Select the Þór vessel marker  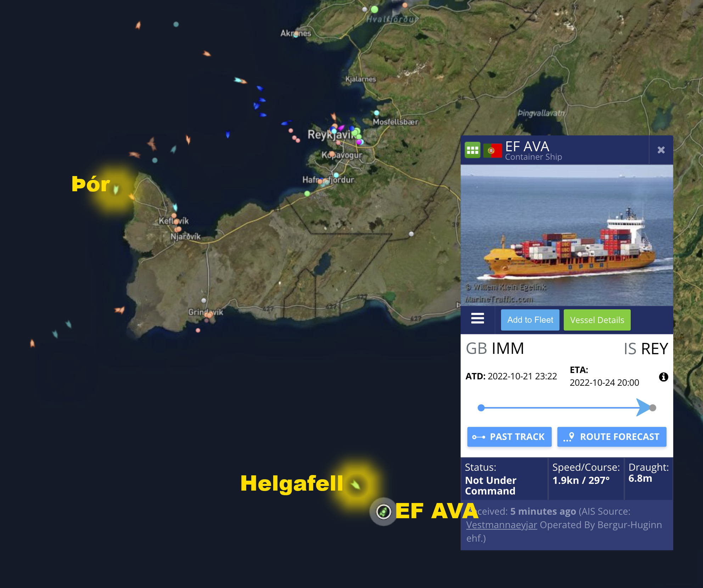[116, 190]
